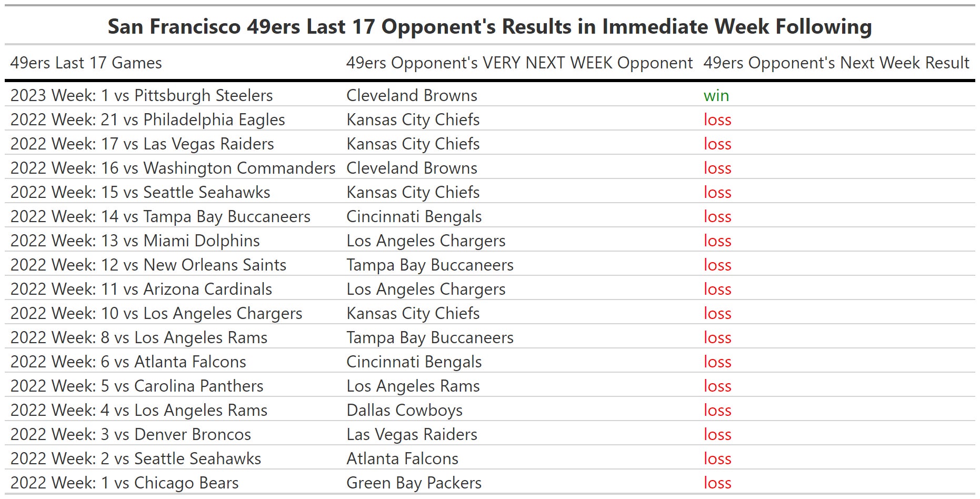Select the Week 21 Philadelphia Eagles game

point(147,120)
